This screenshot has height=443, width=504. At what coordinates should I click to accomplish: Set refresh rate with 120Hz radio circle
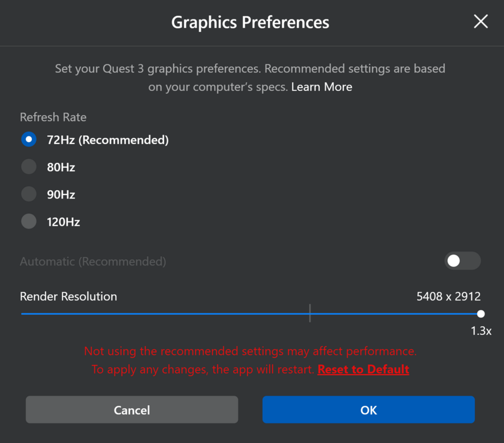[28, 221]
